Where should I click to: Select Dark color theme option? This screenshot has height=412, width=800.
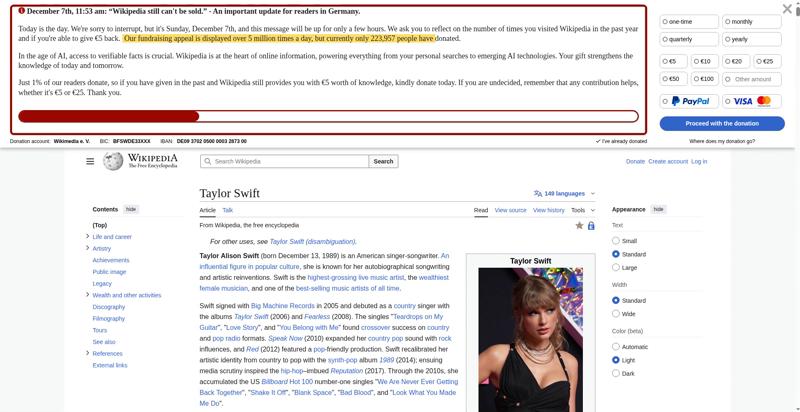pos(616,373)
